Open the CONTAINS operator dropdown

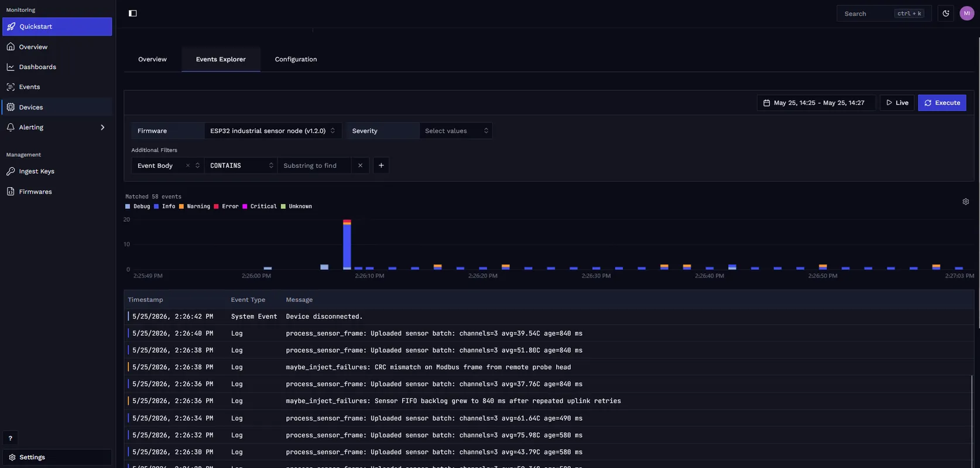click(x=241, y=166)
